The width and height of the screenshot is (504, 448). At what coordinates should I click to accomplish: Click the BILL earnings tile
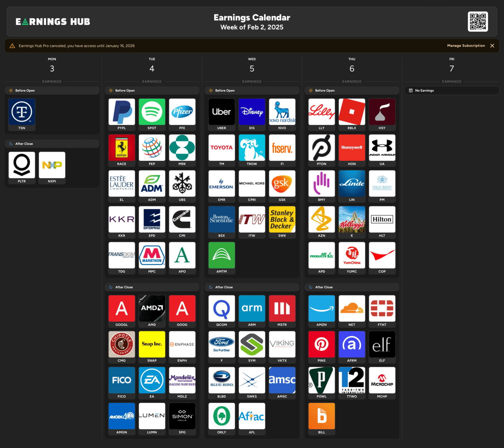[321, 419]
